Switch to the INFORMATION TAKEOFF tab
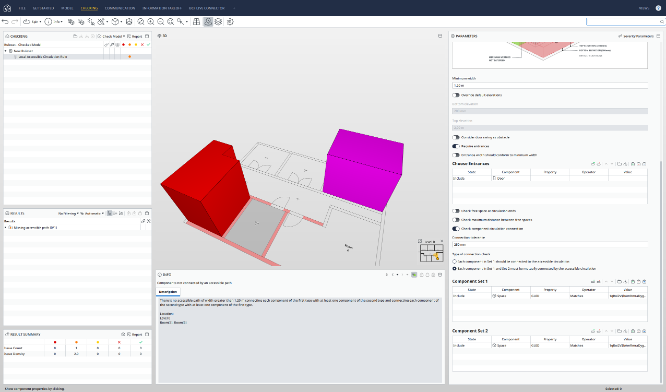Image resolution: width=666 pixels, height=392 pixels. [162, 8]
